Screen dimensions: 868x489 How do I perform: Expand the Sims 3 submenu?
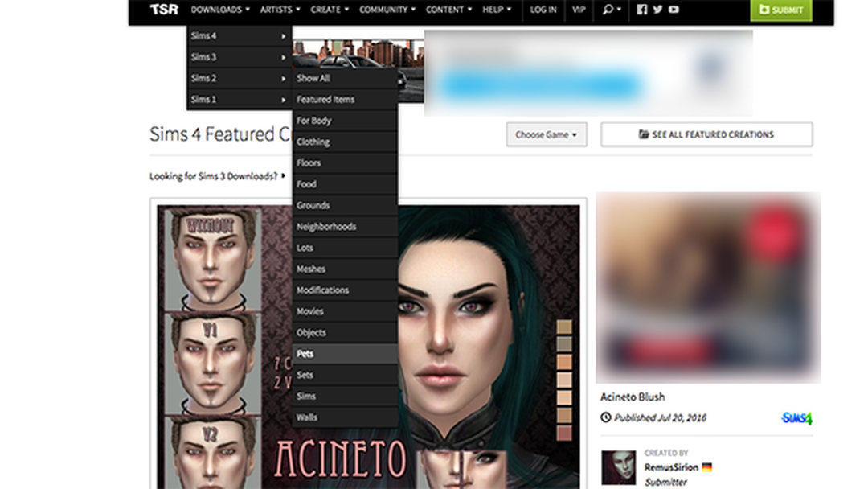tap(239, 57)
